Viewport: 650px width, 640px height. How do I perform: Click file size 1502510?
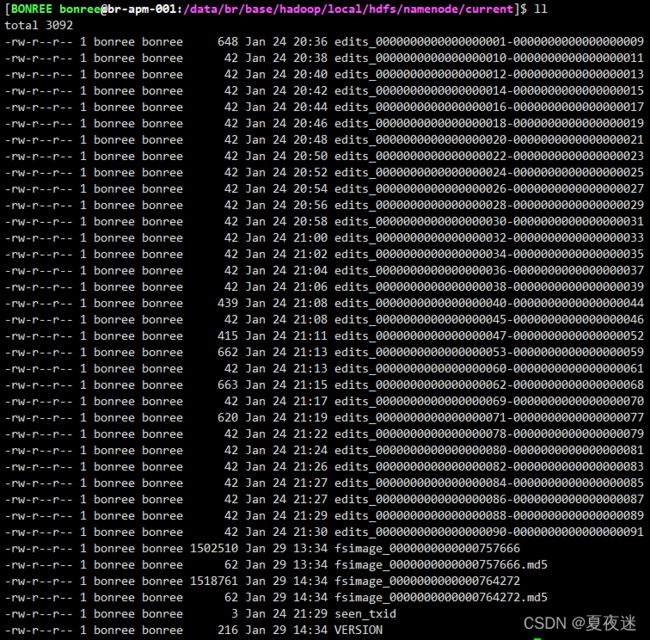(x=214, y=548)
